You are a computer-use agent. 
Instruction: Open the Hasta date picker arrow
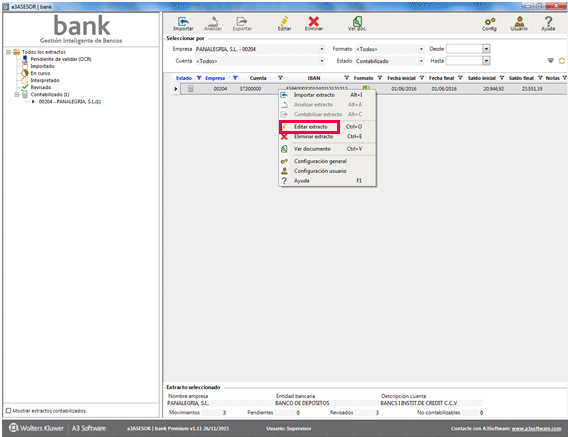click(486, 61)
